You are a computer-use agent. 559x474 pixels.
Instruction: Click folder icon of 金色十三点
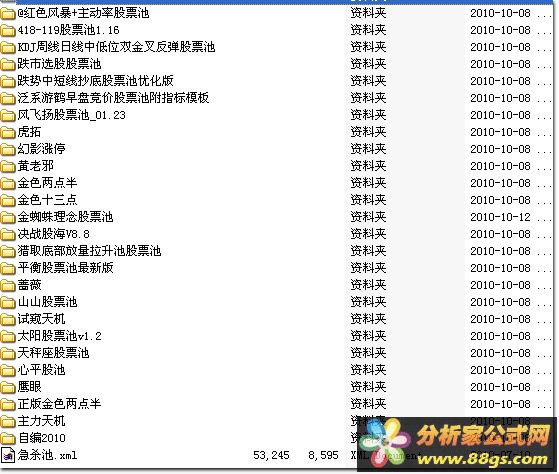7,201
